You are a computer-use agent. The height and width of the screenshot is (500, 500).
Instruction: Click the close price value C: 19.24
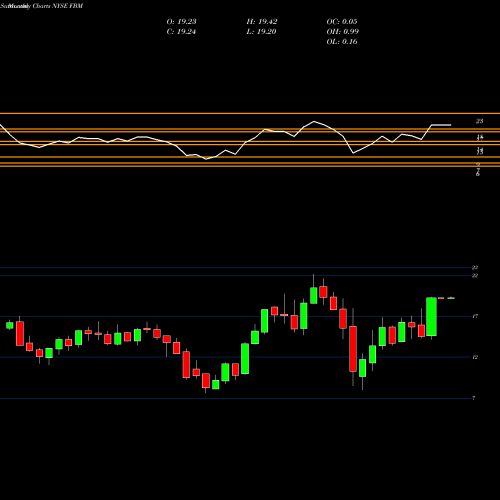pos(181,32)
